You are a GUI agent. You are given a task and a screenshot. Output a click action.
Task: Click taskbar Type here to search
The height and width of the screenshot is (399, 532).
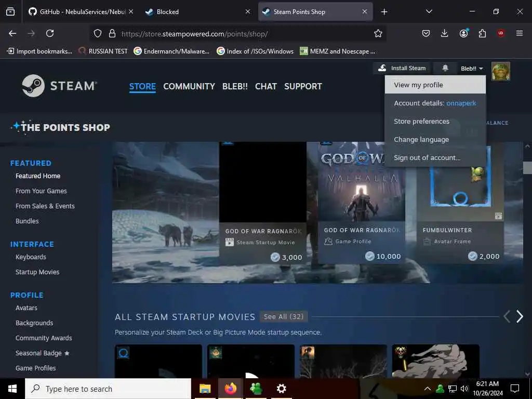click(108, 389)
